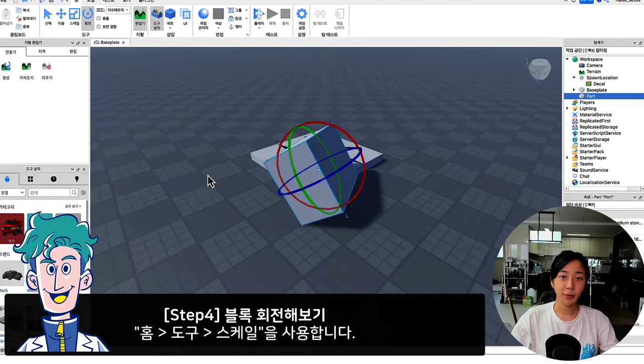Select the Baseplate document tab
The image size is (644, 364).
click(x=110, y=43)
